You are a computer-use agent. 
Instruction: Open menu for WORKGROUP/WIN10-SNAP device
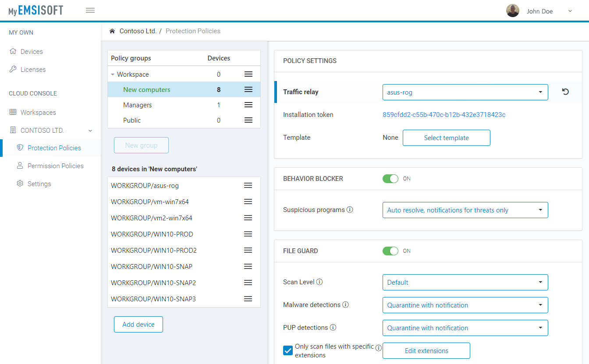coord(248,266)
